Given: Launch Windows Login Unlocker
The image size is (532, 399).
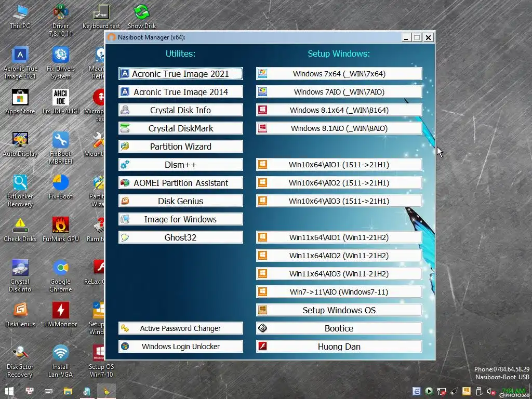Looking at the screenshot, I should click(180, 347).
